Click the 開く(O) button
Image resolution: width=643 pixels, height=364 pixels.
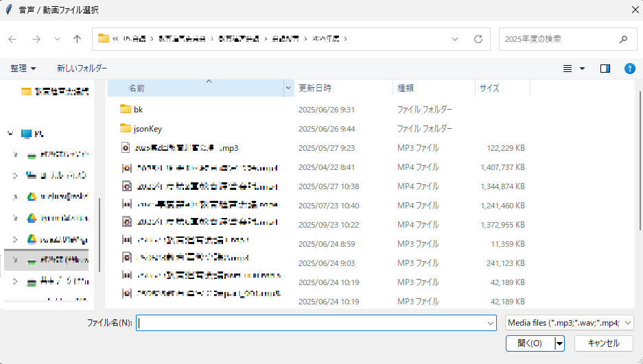pos(530,343)
